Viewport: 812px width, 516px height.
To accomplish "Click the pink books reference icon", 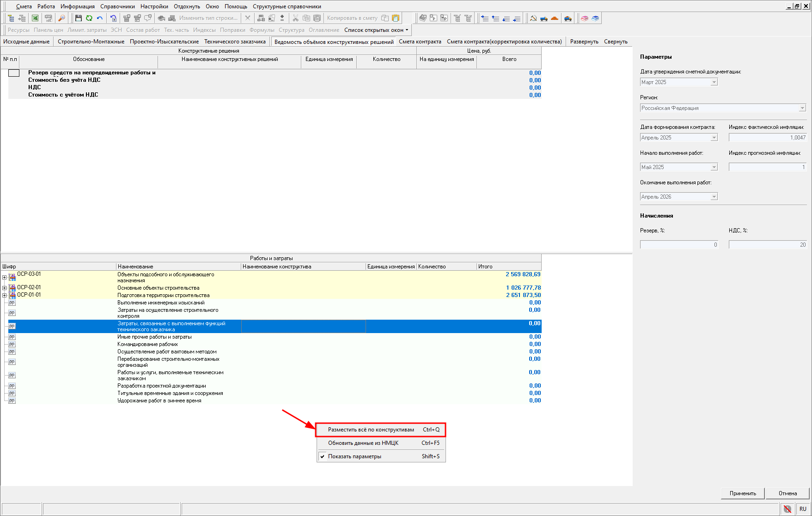I will tap(585, 18).
